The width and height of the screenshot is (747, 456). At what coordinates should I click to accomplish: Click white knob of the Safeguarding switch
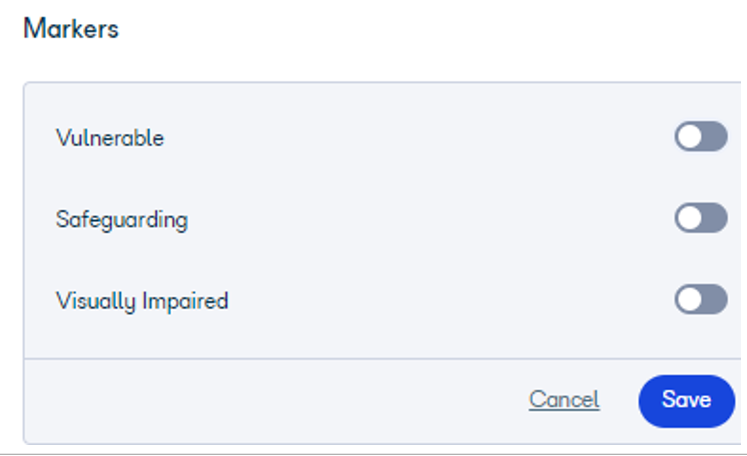click(x=689, y=218)
